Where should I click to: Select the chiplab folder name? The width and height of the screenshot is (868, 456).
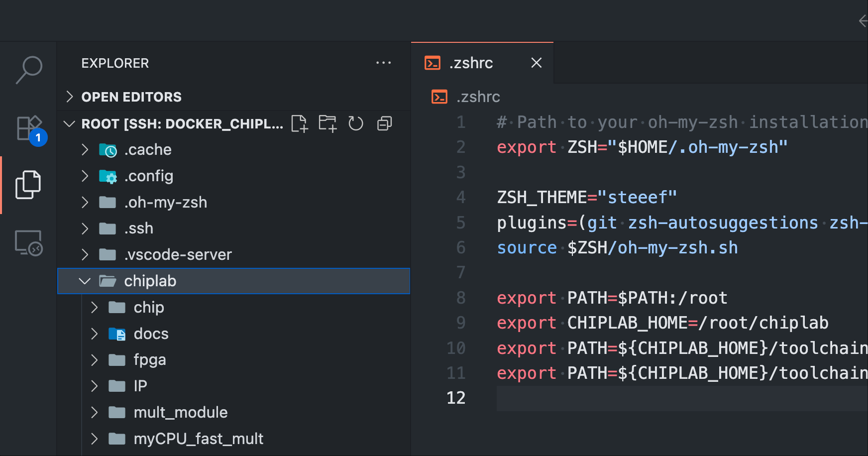(x=150, y=281)
